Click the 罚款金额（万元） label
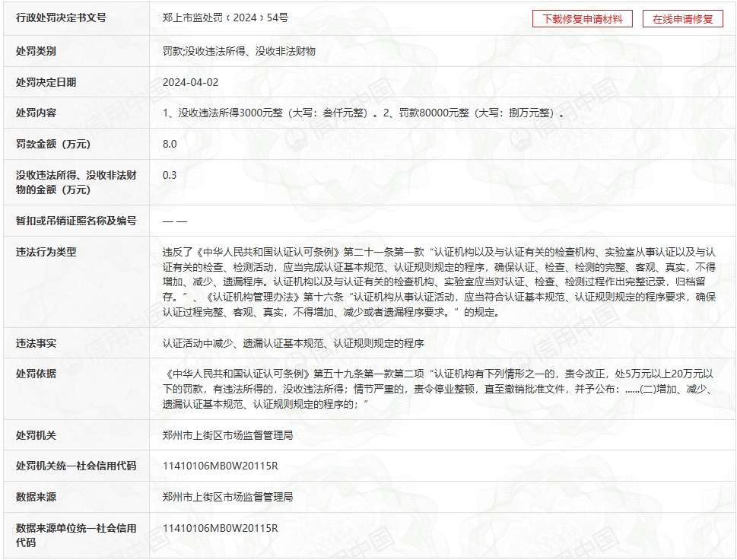This screenshot has width=737, height=560. click(x=53, y=144)
